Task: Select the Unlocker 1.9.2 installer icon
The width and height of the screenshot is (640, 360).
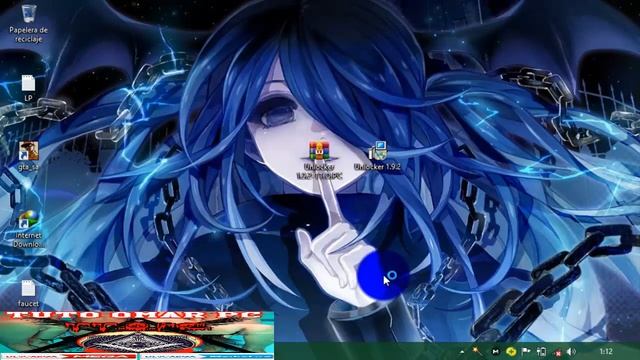Action: point(378,156)
